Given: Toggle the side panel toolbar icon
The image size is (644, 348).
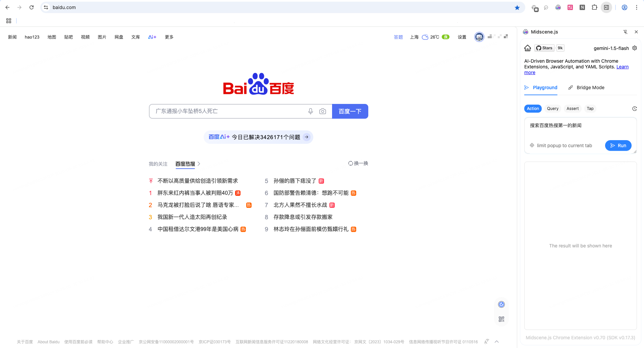Looking at the screenshot, I should 606,7.
